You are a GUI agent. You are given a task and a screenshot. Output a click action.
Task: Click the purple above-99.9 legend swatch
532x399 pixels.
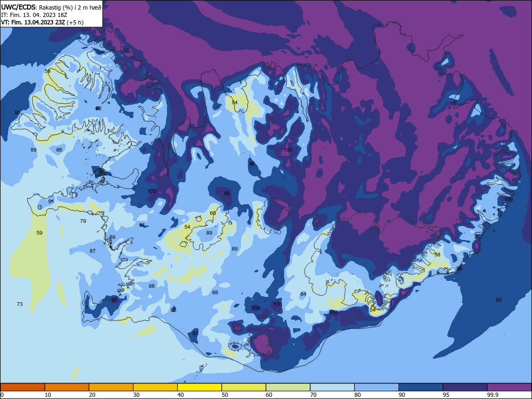509,387
